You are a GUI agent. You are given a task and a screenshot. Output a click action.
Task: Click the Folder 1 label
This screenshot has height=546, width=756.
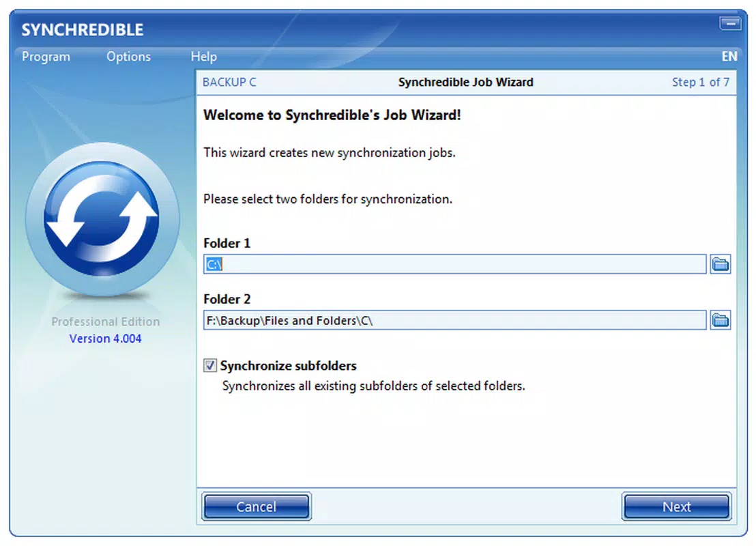[x=227, y=243]
